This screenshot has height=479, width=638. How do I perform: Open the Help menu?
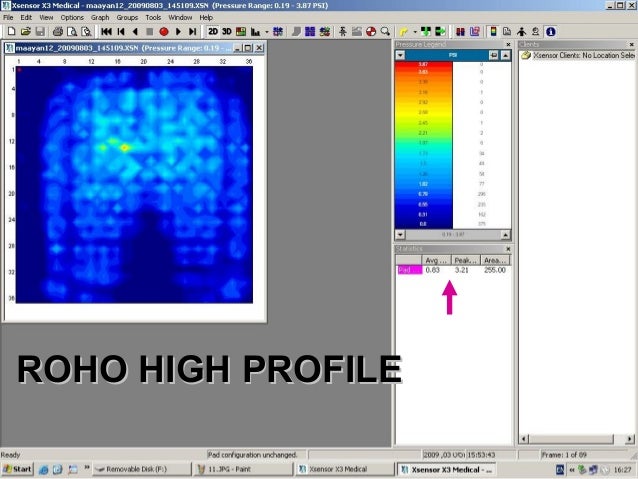tap(206, 17)
